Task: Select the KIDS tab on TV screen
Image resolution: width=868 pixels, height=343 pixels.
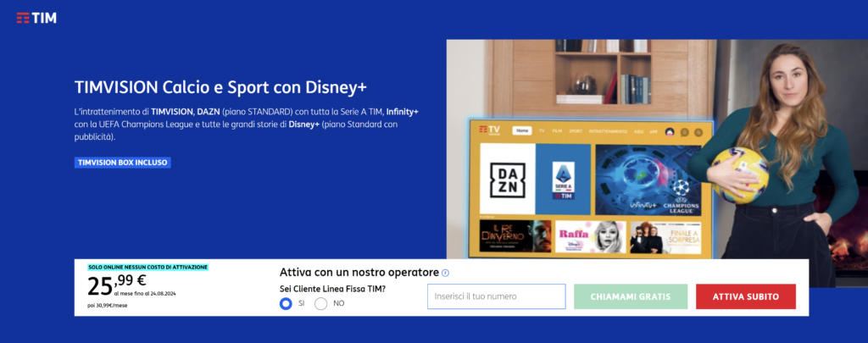Action: tap(639, 131)
